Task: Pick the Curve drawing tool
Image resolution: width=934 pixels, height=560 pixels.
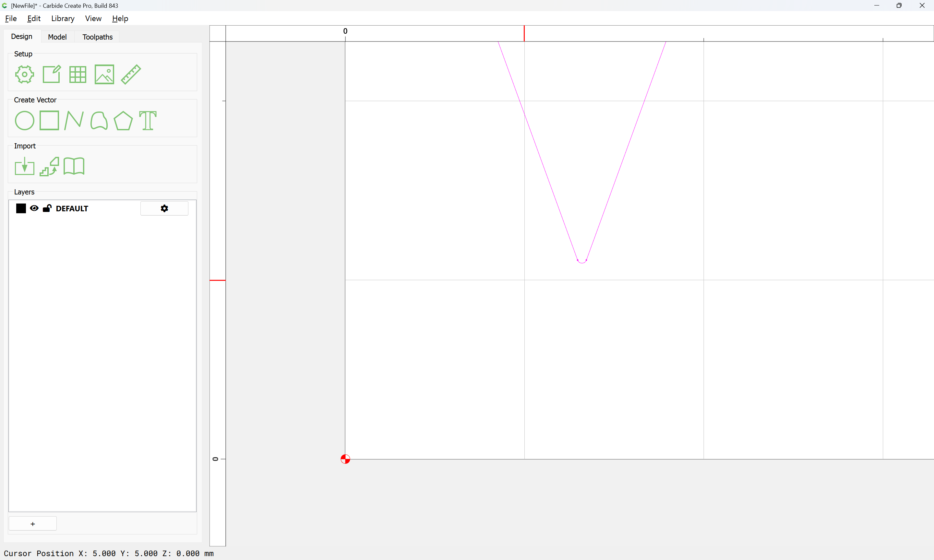Action: point(99,120)
